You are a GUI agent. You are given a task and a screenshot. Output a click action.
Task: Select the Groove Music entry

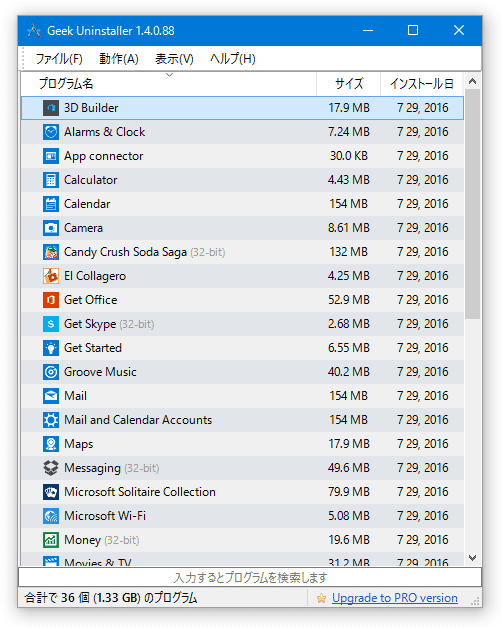(x=100, y=372)
